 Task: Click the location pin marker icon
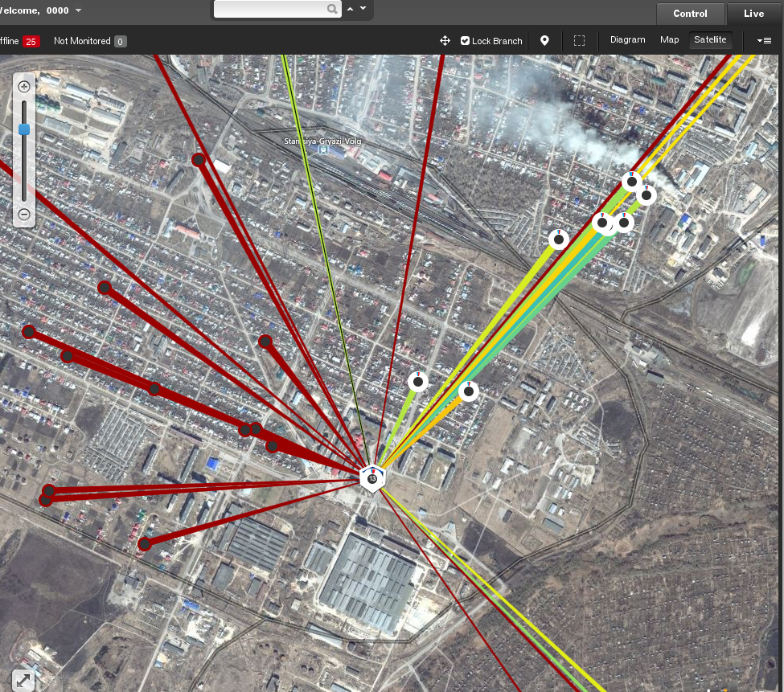(x=544, y=41)
